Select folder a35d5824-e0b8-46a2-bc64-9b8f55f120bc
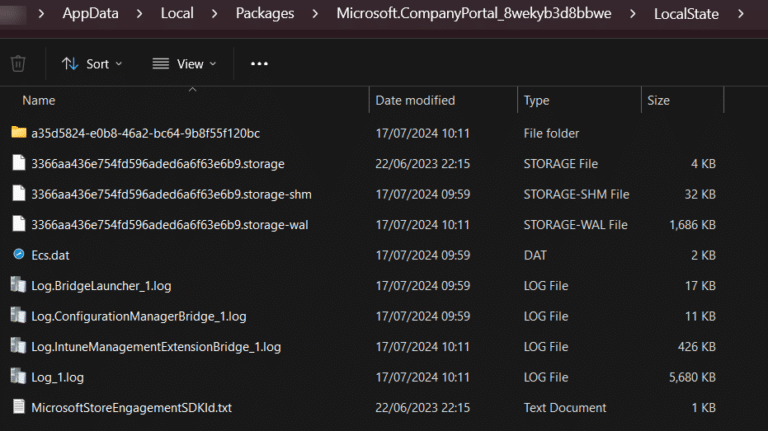The width and height of the screenshot is (768, 431). tap(145, 133)
